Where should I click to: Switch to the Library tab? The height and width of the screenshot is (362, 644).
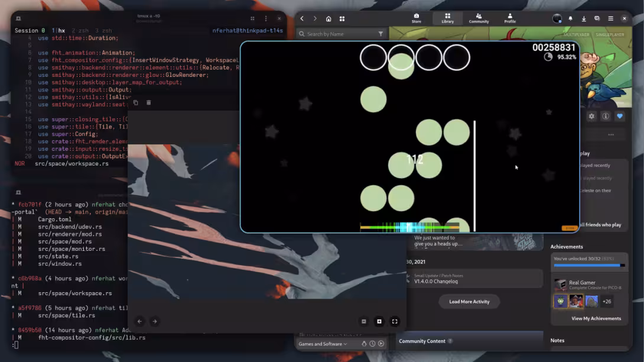(447, 18)
